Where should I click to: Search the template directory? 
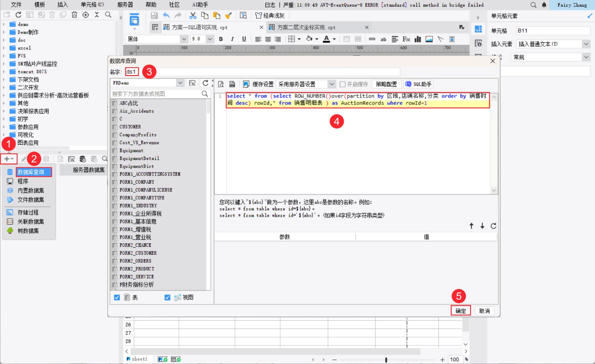(x=108, y=15)
